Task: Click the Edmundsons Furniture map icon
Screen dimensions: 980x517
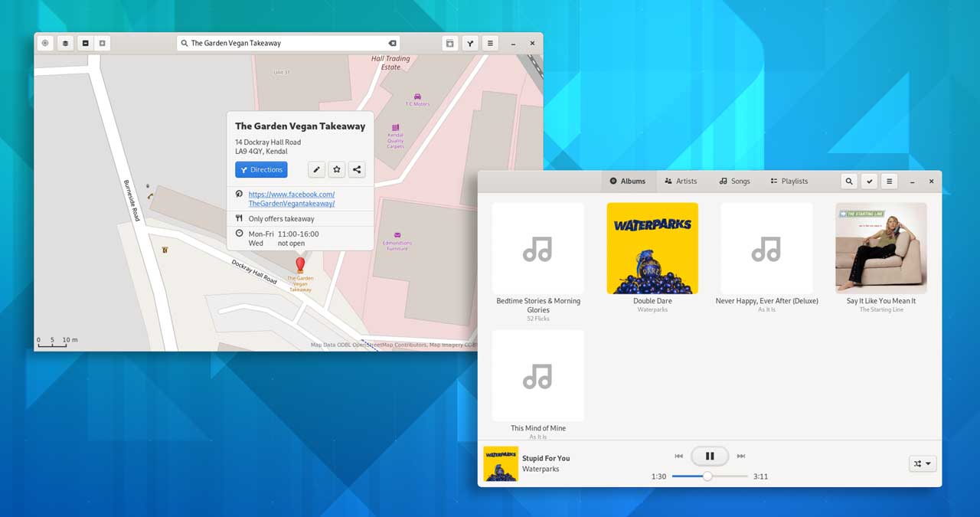Action: click(397, 235)
